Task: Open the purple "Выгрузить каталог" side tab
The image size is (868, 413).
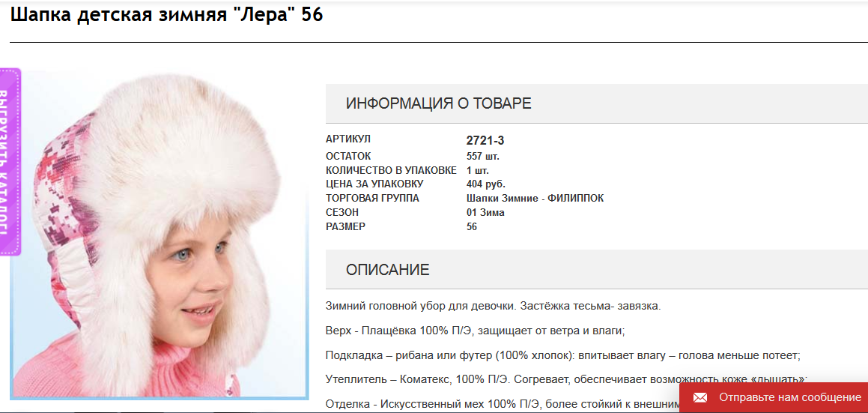Action: 10,162
